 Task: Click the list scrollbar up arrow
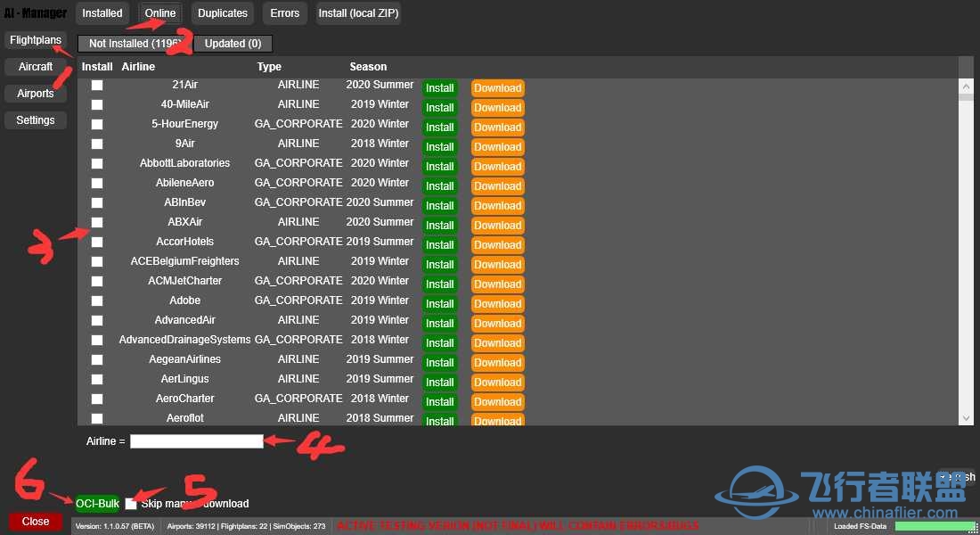967,86
